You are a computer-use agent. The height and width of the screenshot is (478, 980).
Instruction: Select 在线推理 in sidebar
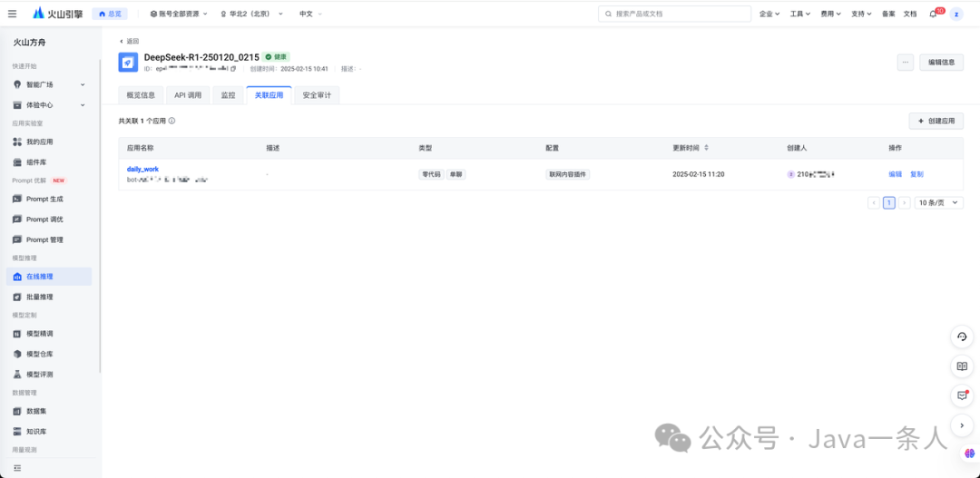pyautogui.click(x=49, y=276)
